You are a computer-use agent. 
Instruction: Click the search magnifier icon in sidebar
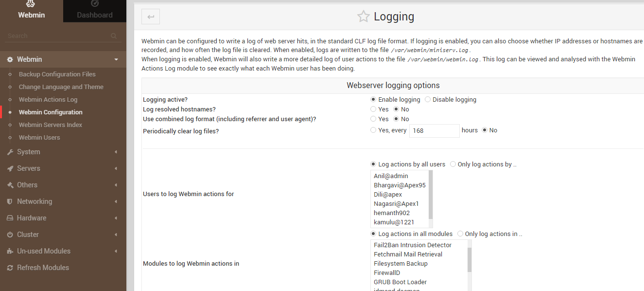(113, 35)
